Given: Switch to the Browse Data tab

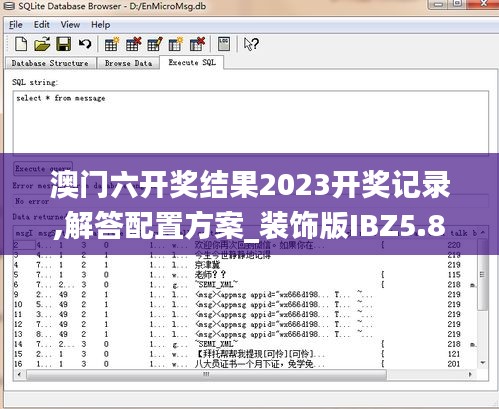Looking at the screenshot, I should point(128,63).
